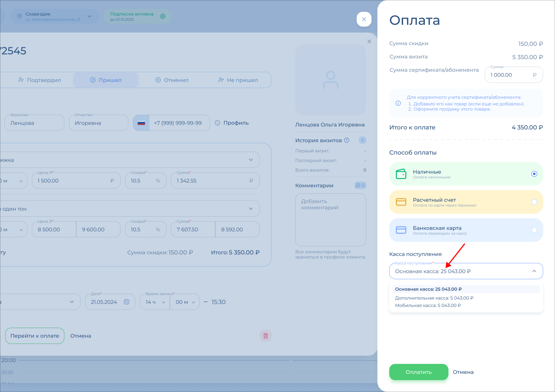This screenshot has height=392, width=555.
Task: Switch status to Подтвердил tab
Action: pos(40,80)
